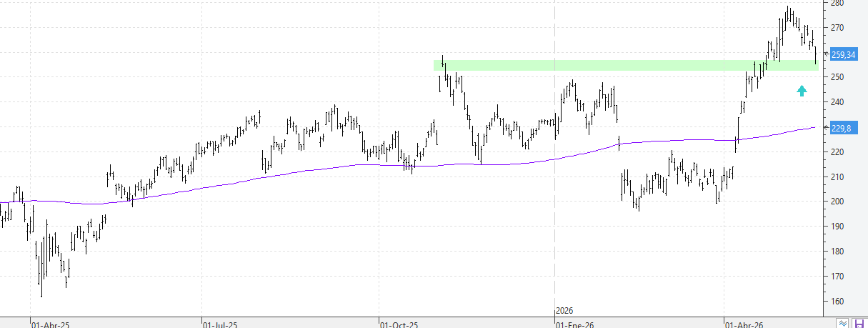Click the small arrow beside 229,8 label
Image resolution: width=868 pixels, height=328 pixels.
click(827, 128)
